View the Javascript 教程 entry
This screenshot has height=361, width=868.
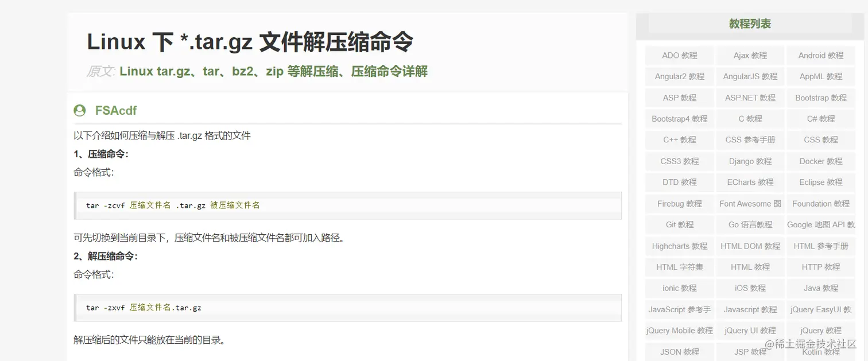point(750,309)
